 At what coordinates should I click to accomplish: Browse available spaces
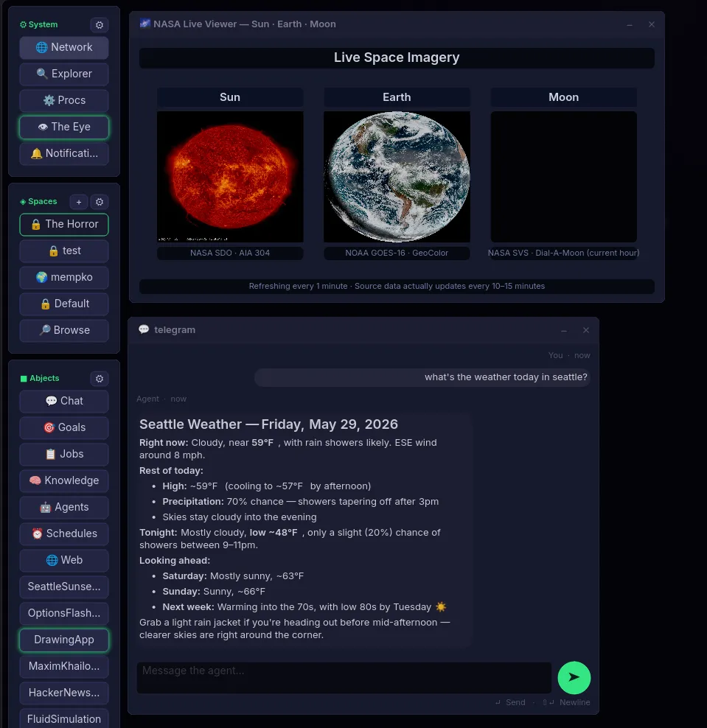(64, 330)
